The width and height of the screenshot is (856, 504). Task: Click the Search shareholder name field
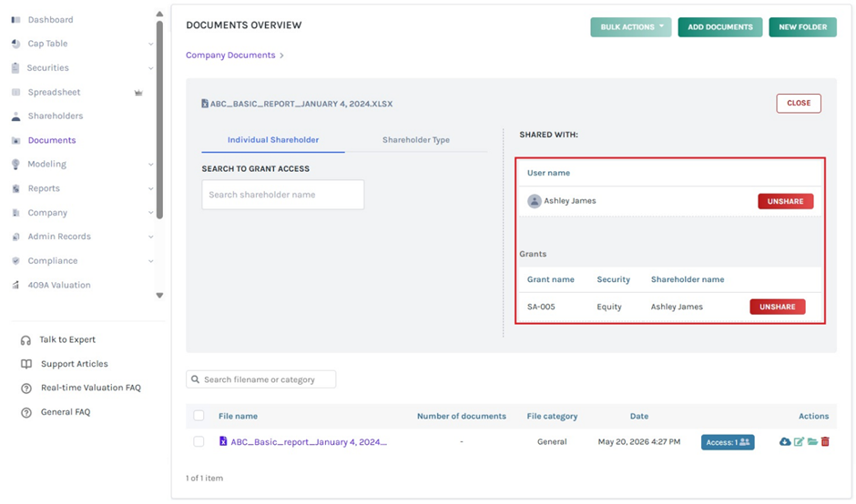click(x=283, y=195)
